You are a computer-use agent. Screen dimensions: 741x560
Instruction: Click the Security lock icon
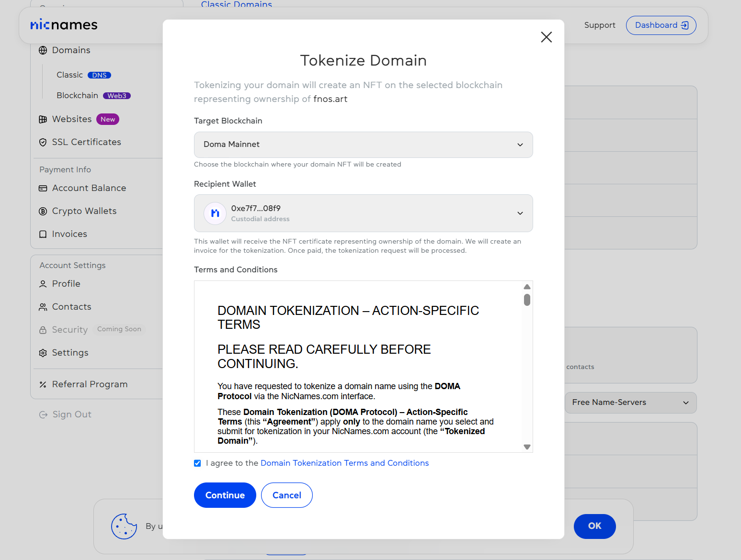(43, 330)
